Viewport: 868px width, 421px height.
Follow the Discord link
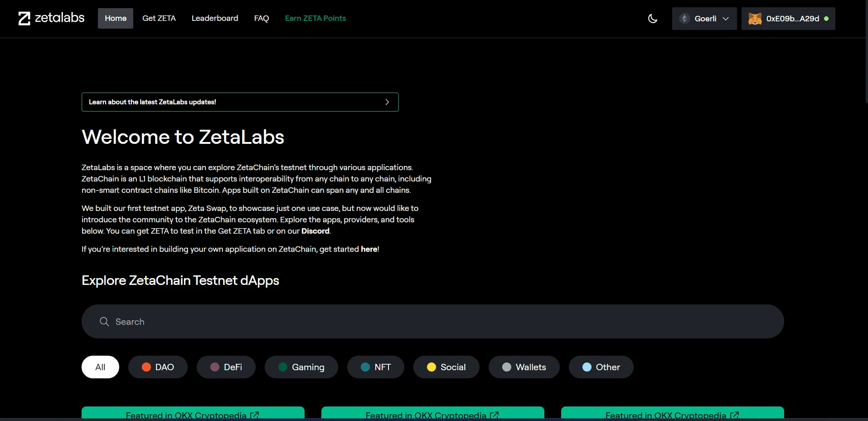(x=315, y=231)
